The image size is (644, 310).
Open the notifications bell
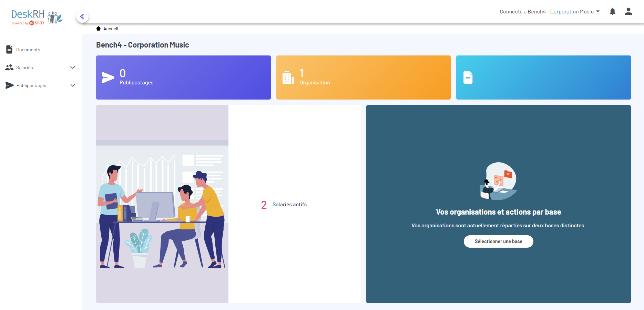click(x=612, y=12)
